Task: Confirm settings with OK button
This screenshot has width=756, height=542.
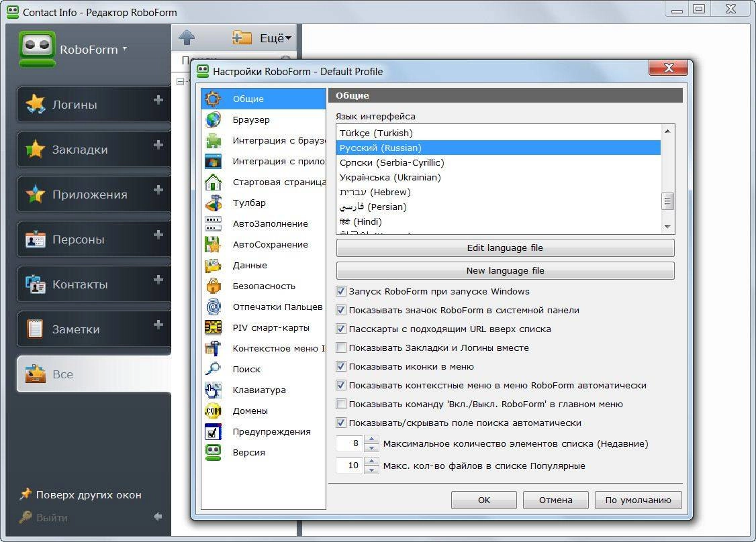Action: pos(483,500)
